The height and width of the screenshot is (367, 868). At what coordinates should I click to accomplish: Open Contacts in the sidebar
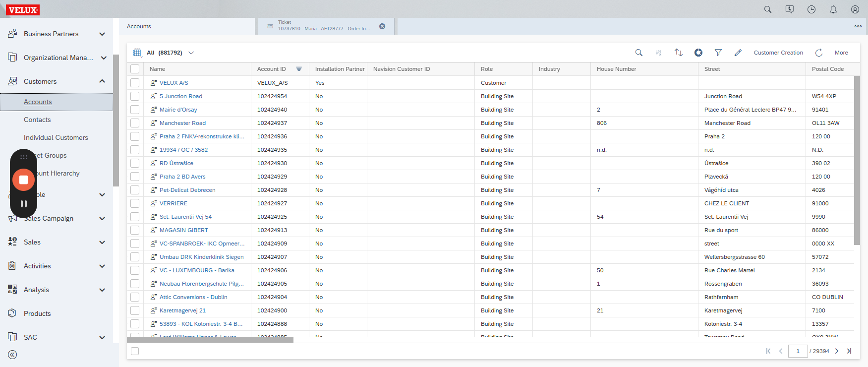click(37, 120)
